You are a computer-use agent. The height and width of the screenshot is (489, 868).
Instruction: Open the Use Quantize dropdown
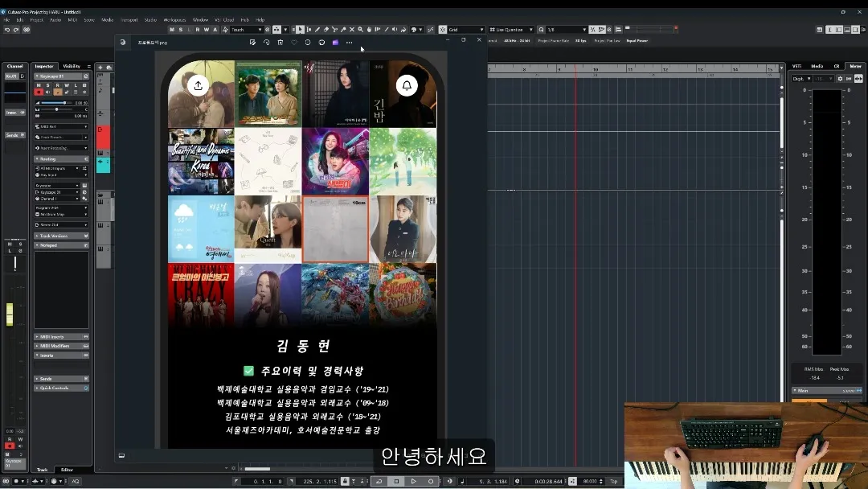click(x=511, y=29)
